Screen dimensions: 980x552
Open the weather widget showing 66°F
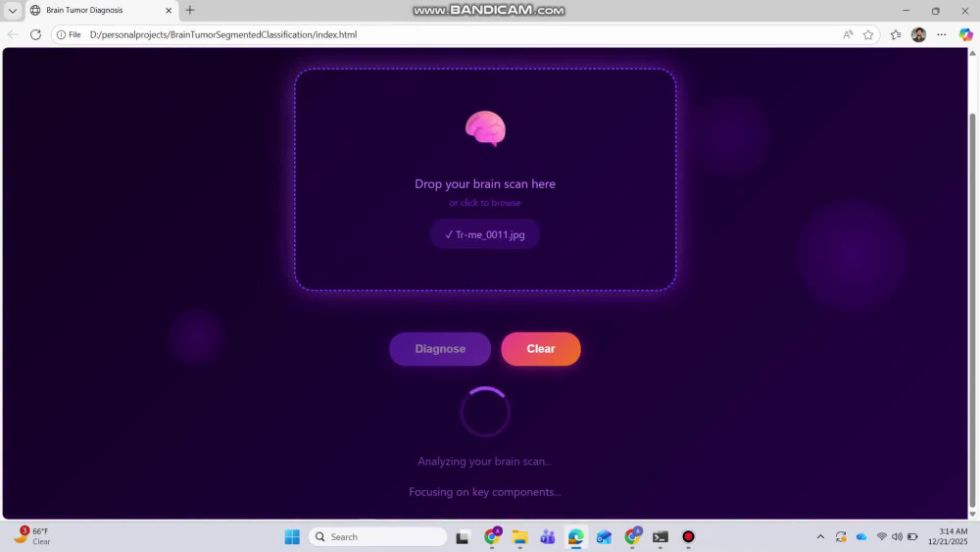[x=33, y=535]
